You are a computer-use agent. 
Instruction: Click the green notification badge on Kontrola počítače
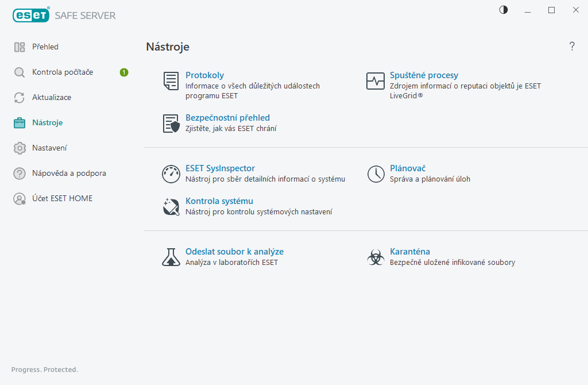click(x=124, y=72)
